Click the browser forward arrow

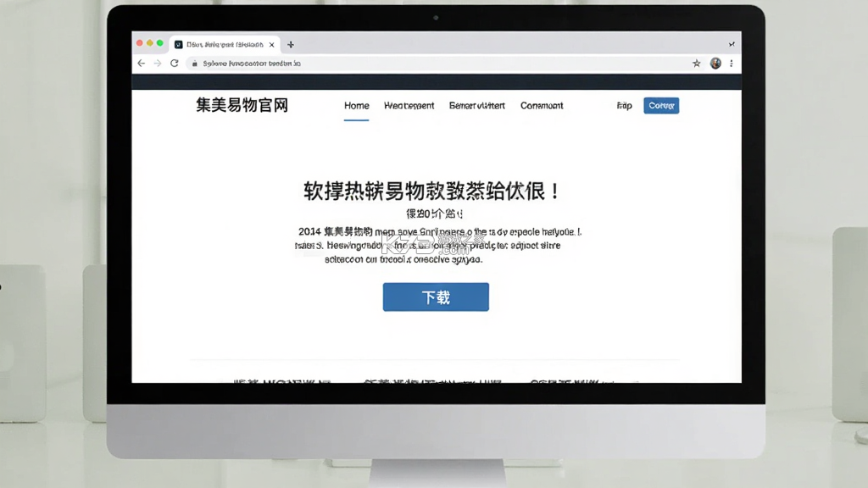[158, 64]
